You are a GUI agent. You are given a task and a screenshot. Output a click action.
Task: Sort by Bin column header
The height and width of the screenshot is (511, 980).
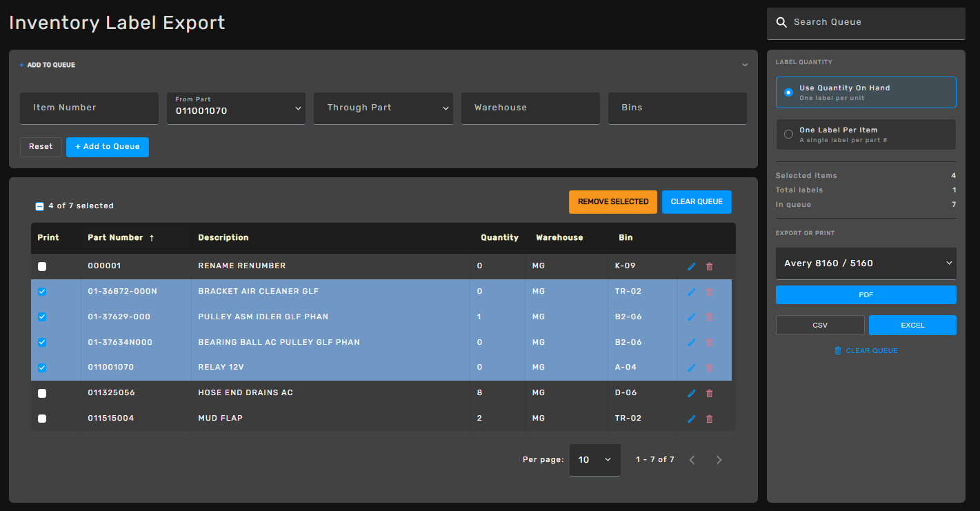tap(626, 237)
